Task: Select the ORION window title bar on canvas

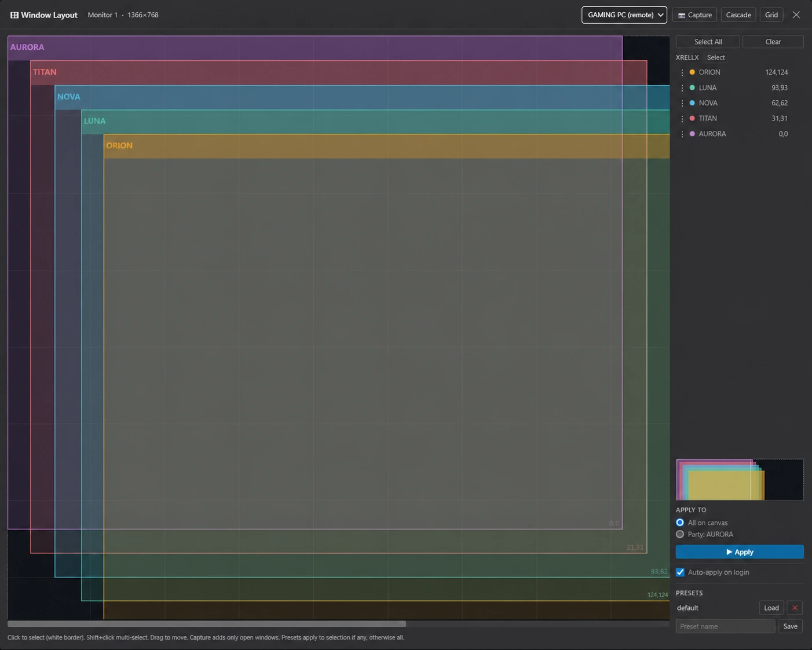Action: 387,147
